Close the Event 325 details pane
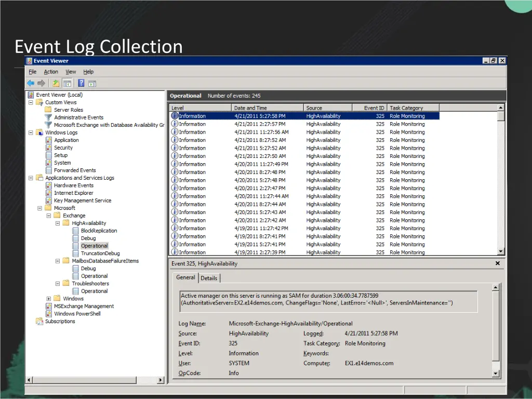 coord(497,263)
